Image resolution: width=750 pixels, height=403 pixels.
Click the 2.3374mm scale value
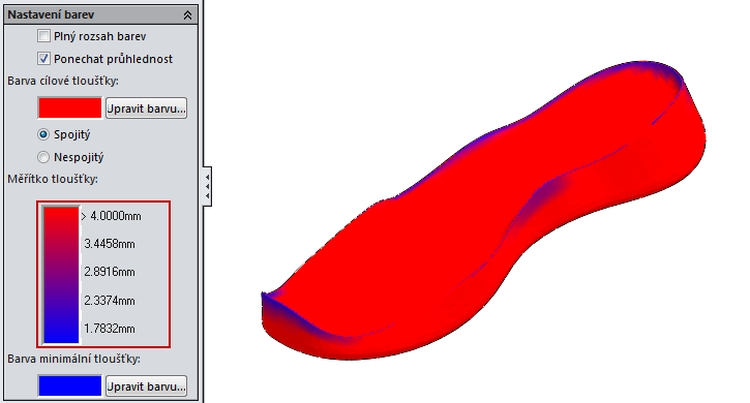point(110,300)
